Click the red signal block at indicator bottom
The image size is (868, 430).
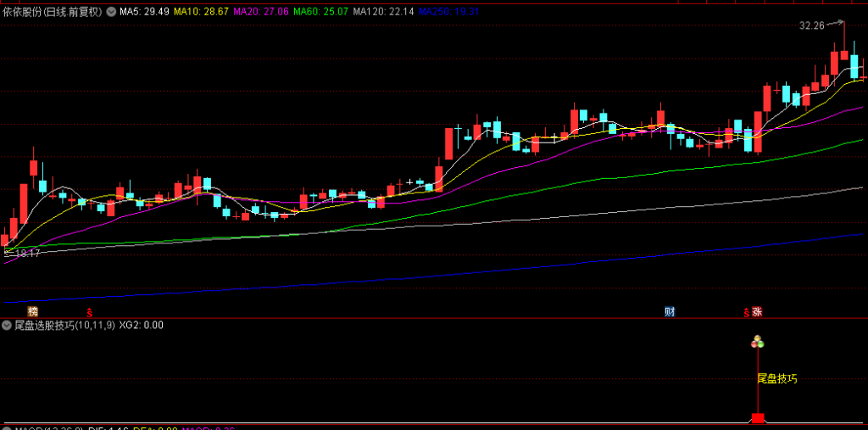758,418
